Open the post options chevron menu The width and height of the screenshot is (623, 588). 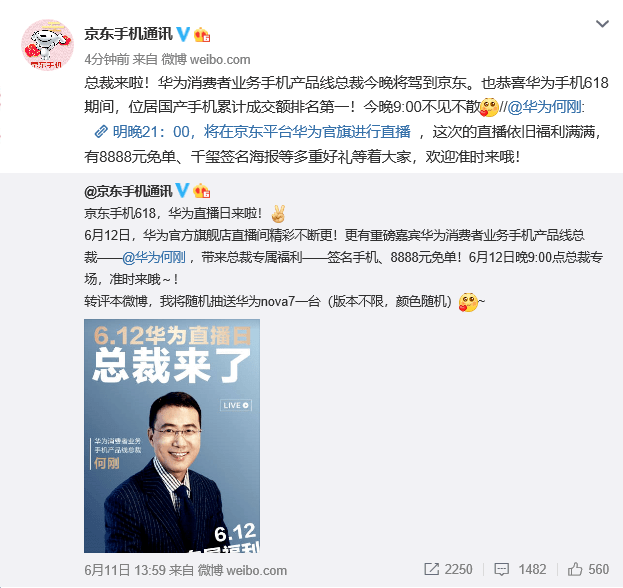coord(602,24)
